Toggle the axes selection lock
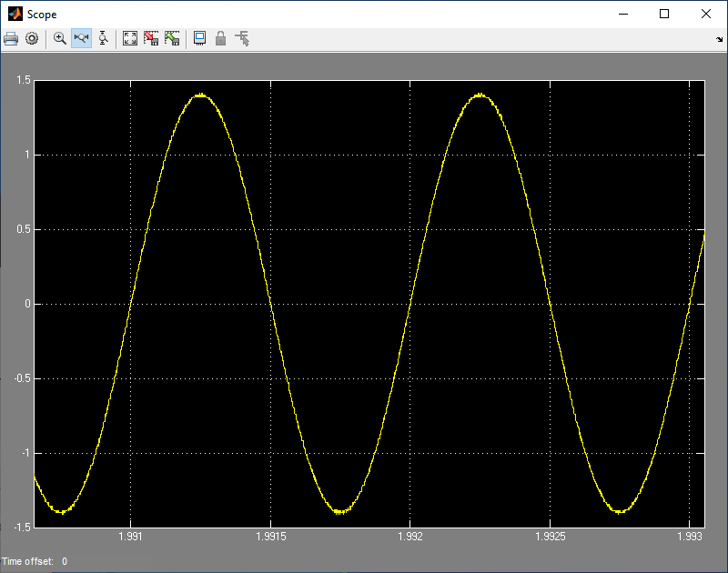This screenshot has width=728, height=573. (220, 39)
